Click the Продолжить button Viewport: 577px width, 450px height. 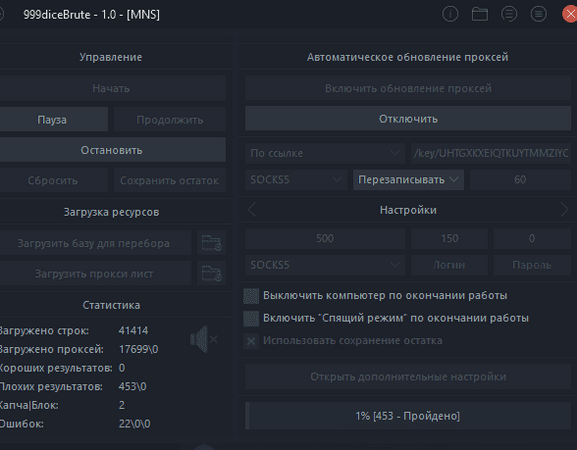pyautogui.click(x=170, y=120)
